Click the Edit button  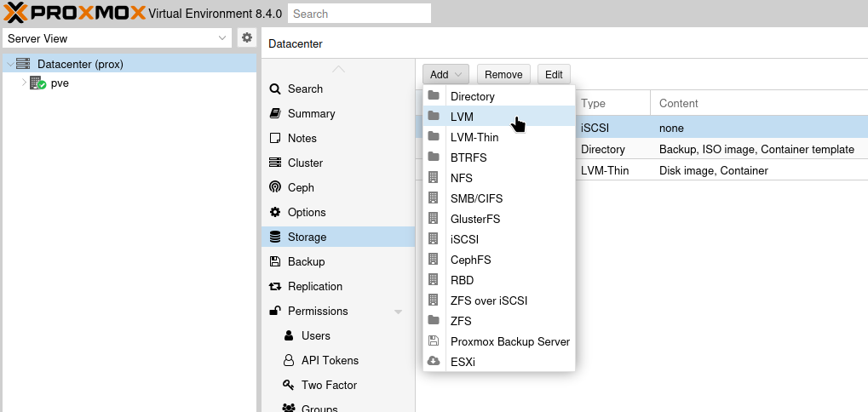coord(554,75)
